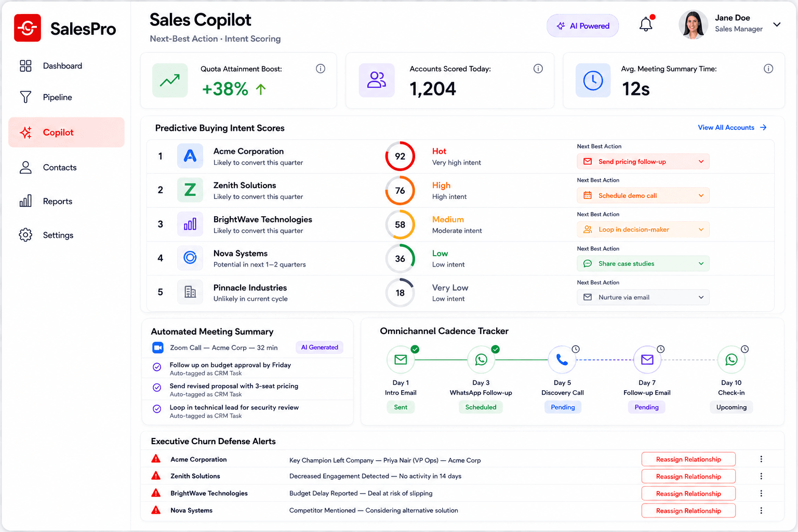Select Contacts in the sidebar
This screenshot has width=798, height=532.
click(66, 167)
